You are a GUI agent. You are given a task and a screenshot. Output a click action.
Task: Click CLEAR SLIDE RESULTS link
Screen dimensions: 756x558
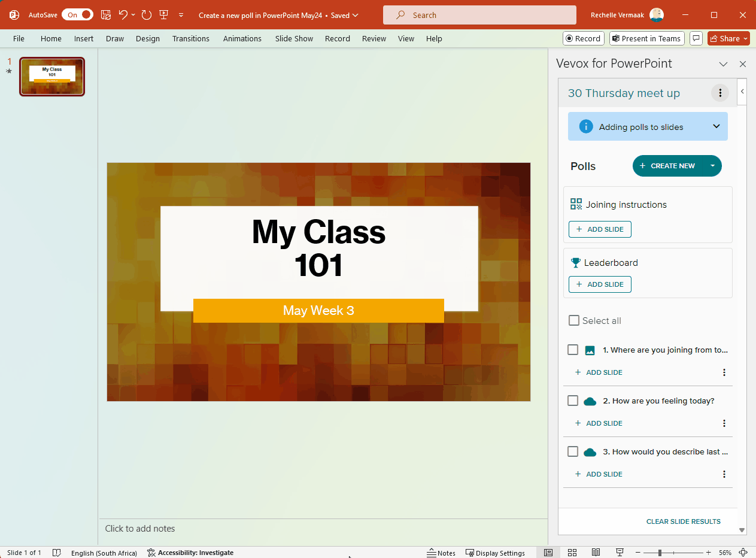click(x=683, y=521)
